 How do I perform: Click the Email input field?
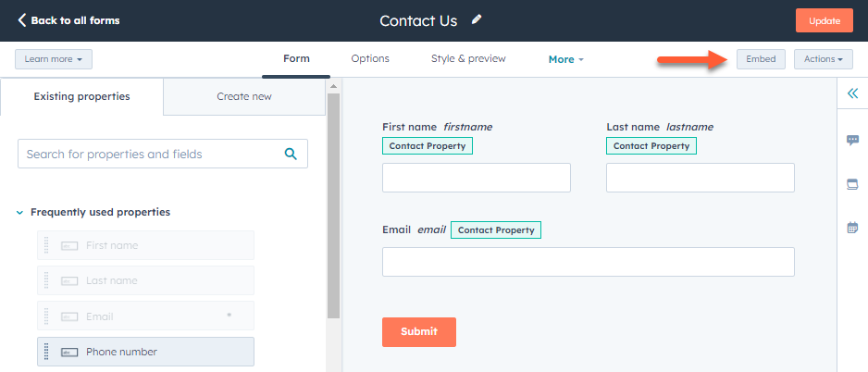point(589,262)
